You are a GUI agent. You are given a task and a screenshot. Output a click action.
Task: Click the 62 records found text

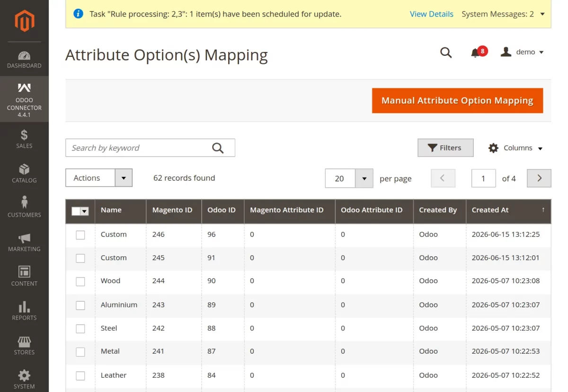[x=184, y=178]
